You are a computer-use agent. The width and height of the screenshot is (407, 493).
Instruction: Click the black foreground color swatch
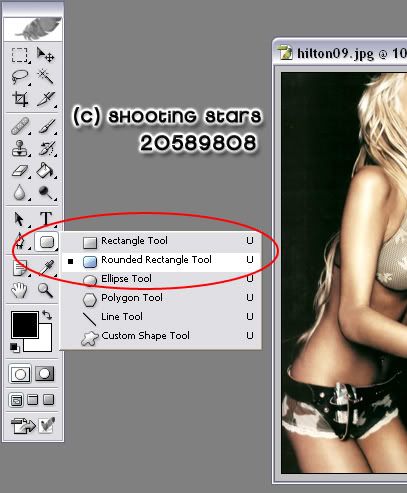pyautogui.click(x=25, y=325)
